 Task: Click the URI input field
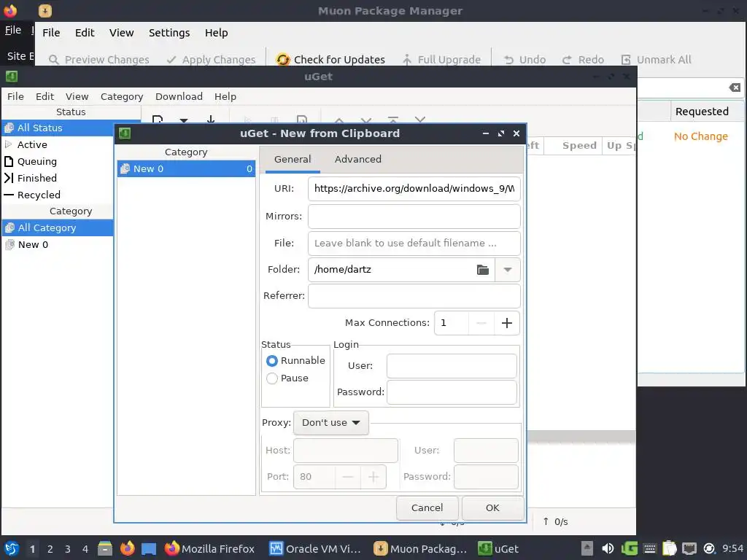(414, 189)
